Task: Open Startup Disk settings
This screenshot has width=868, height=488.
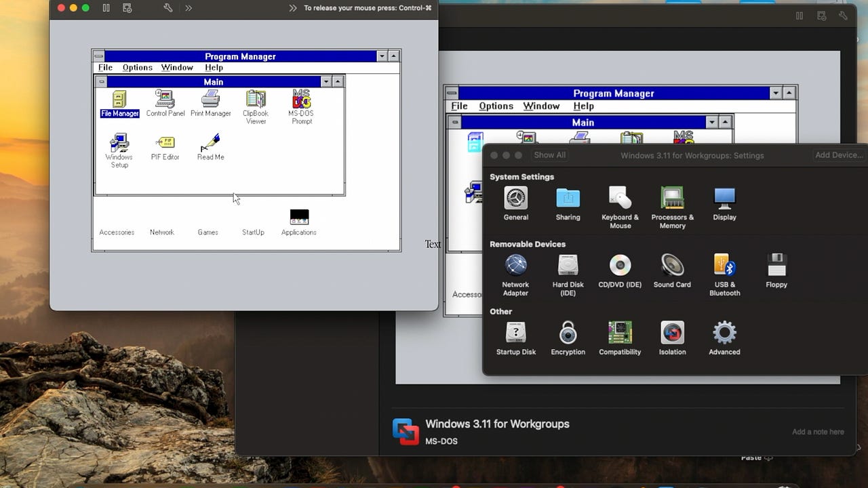Action: pyautogui.click(x=516, y=338)
